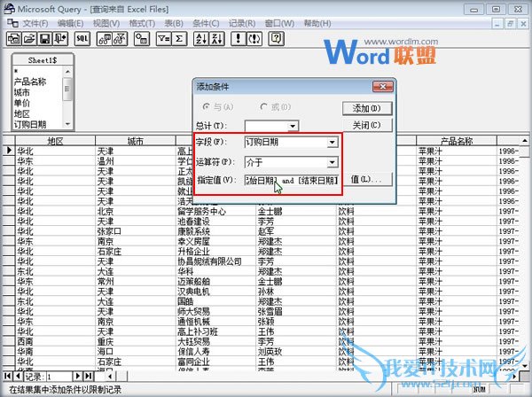
Task: Click the 城市 column header
Action: click(x=136, y=141)
